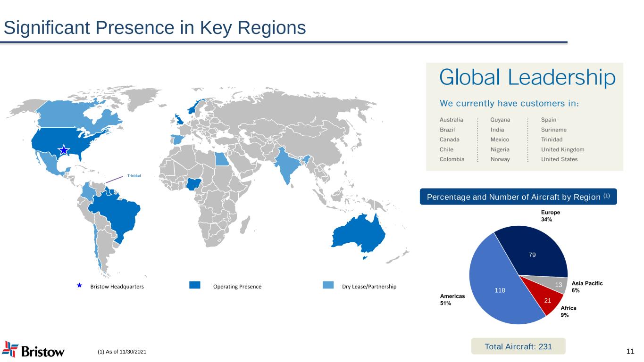Click the dark blue Operating Presence legend swatch

coord(195,285)
